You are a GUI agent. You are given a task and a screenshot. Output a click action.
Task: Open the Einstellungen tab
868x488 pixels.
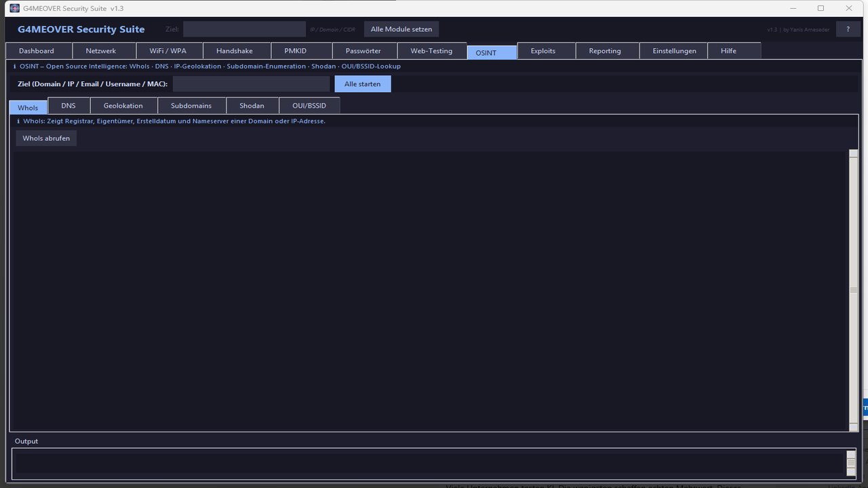[675, 51]
